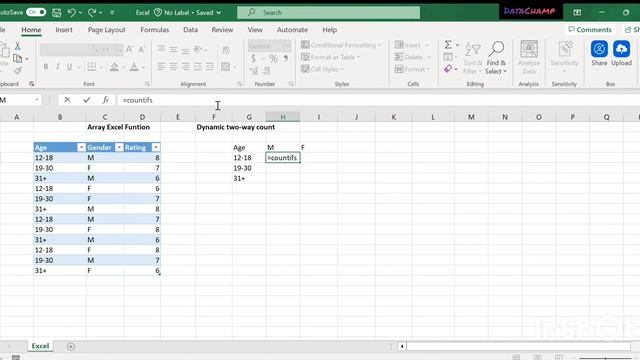Screen dimensions: 640x360
Task: Open the Gender column filter dropdown
Action: [x=119, y=147]
